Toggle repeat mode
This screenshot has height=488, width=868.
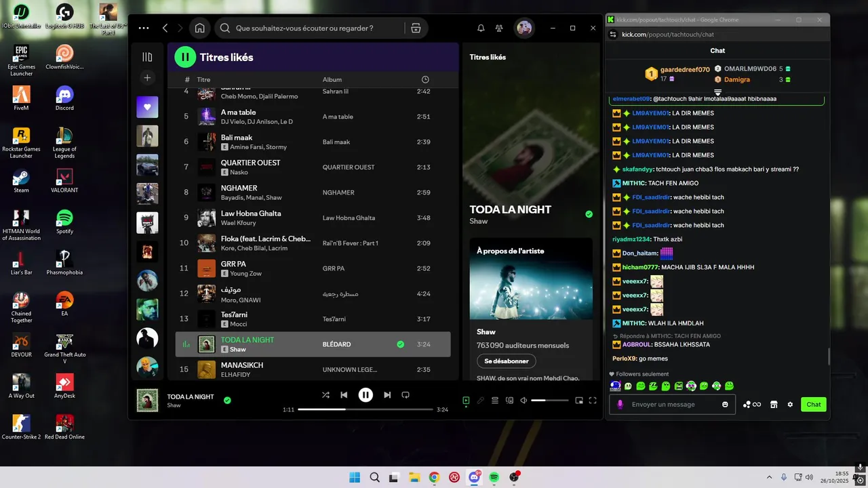pyautogui.click(x=406, y=394)
